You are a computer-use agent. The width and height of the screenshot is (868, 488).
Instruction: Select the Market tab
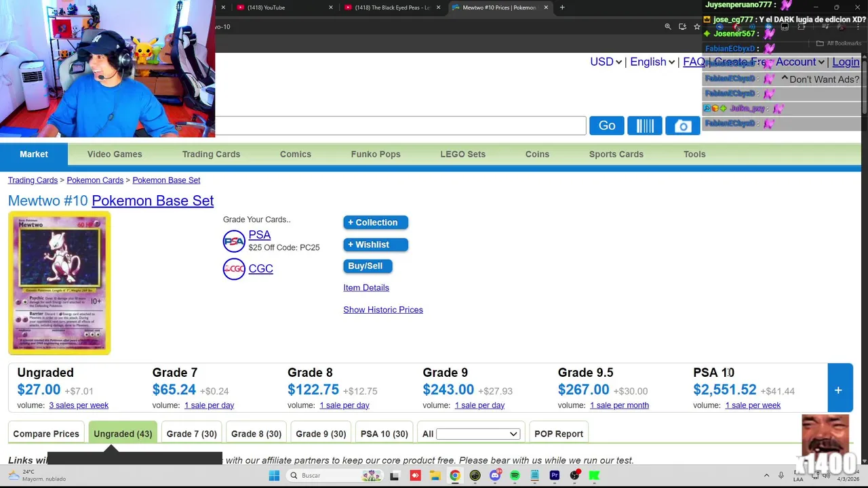pyautogui.click(x=34, y=154)
